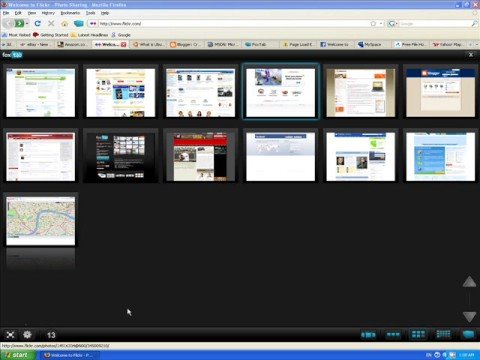Viewport: 480px width, 360px height.
Task: Click the system tray clock
Action: click(466, 355)
